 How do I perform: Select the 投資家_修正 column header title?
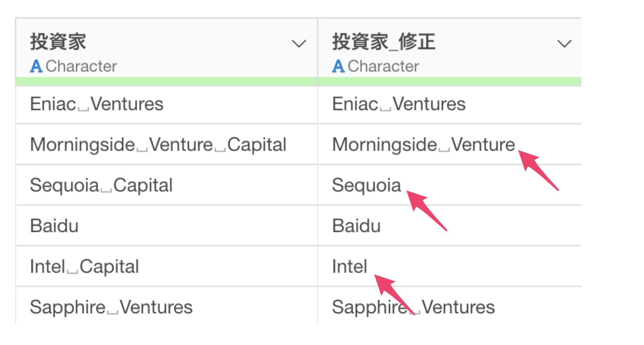(x=384, y=41)
